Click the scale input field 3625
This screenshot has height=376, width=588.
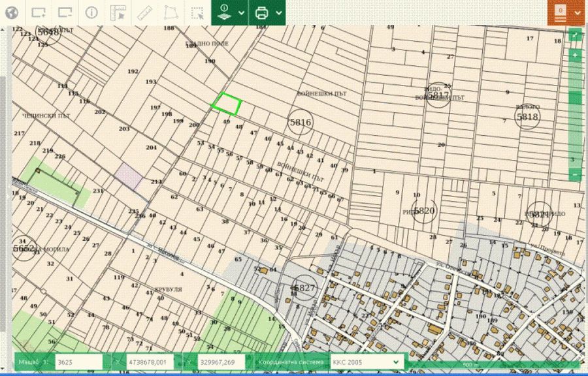tap(78, 362)
